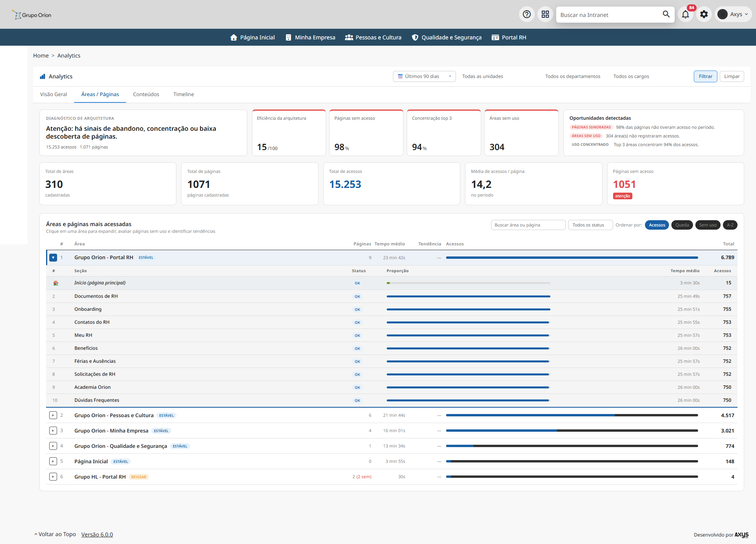Sort by Acessos
756x544 pixels.
coord(657,225)
